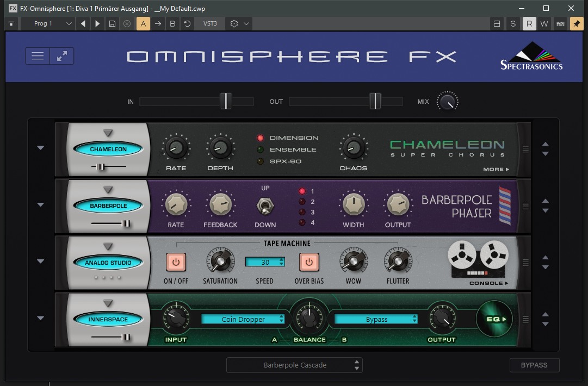This screenshot has height=386, width=588.
Task: Click the expand view arrows icon
Action: pyautogui.click(x=62, y=56)
